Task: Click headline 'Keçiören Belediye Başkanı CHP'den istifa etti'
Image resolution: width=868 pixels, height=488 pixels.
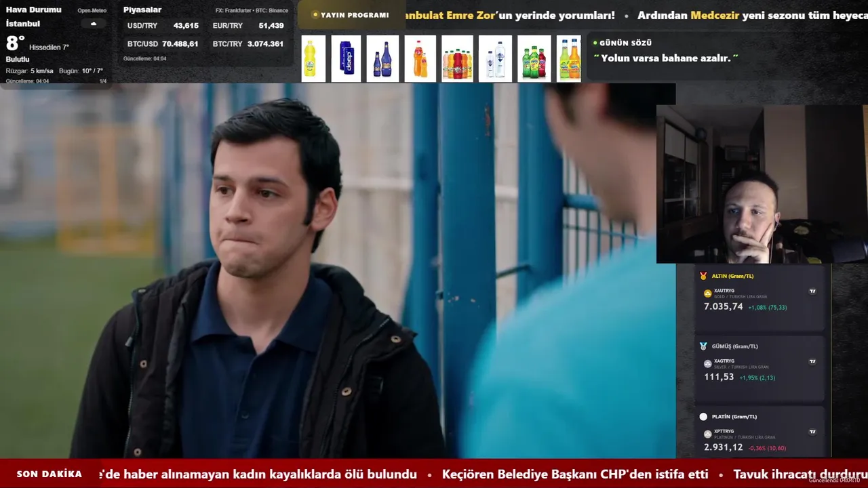Action: tap(575, 474)
